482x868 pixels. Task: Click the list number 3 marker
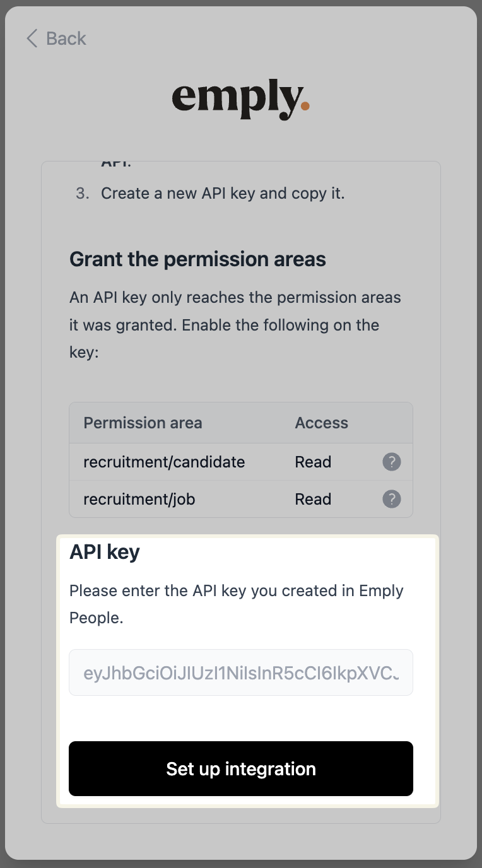(x=82, y=193)
